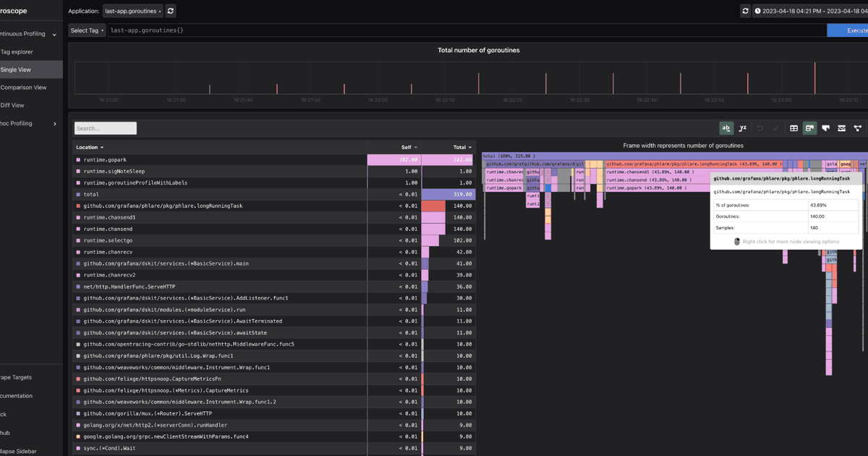The height and width of the screenshot is (456, 868).
Task: Select the sync.(*Cond).Wait table row
Action: (x=275, y=449)
